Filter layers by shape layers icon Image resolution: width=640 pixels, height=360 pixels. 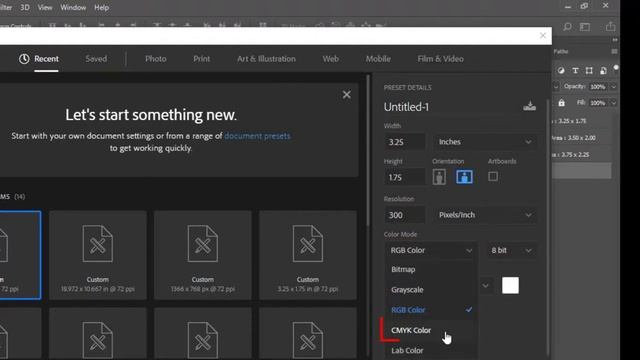[589, 71]
